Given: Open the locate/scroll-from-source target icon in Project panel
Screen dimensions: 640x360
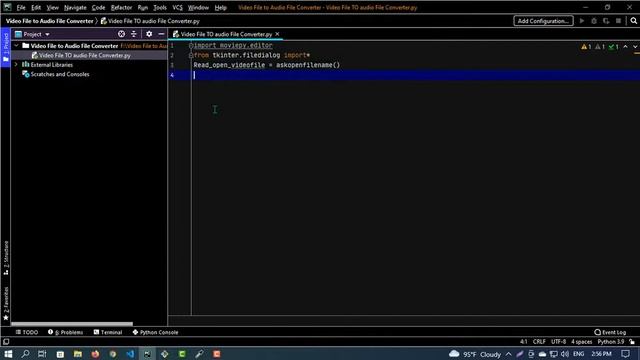Looking at the screenshot, I should tap(121, 34).
